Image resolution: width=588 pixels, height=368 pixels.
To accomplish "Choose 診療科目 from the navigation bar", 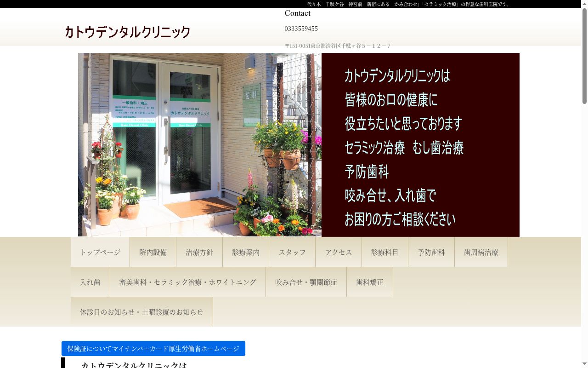I will pyautogui.click(x=385, y=252).
